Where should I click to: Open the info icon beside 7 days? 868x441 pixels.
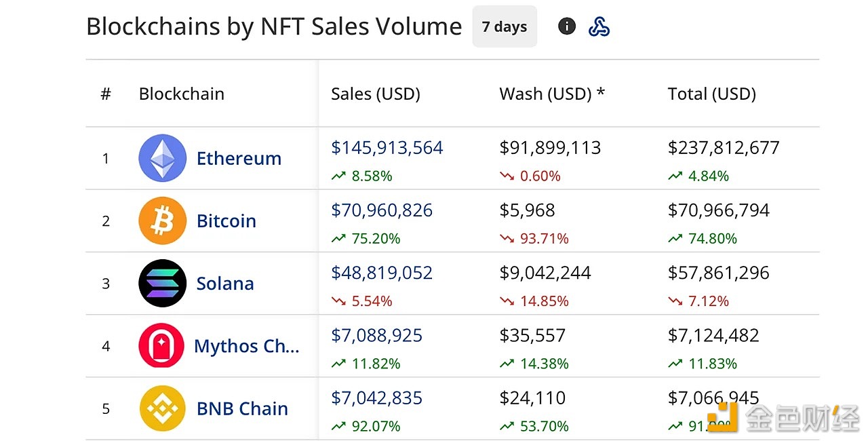point(567,26)
